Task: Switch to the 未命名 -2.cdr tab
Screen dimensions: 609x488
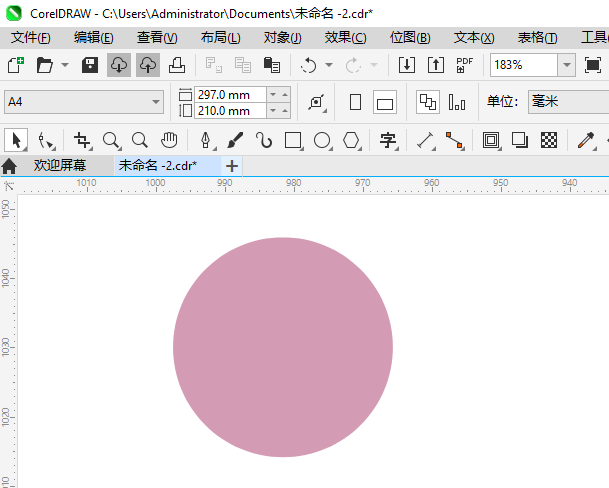Action: (158, 166)
